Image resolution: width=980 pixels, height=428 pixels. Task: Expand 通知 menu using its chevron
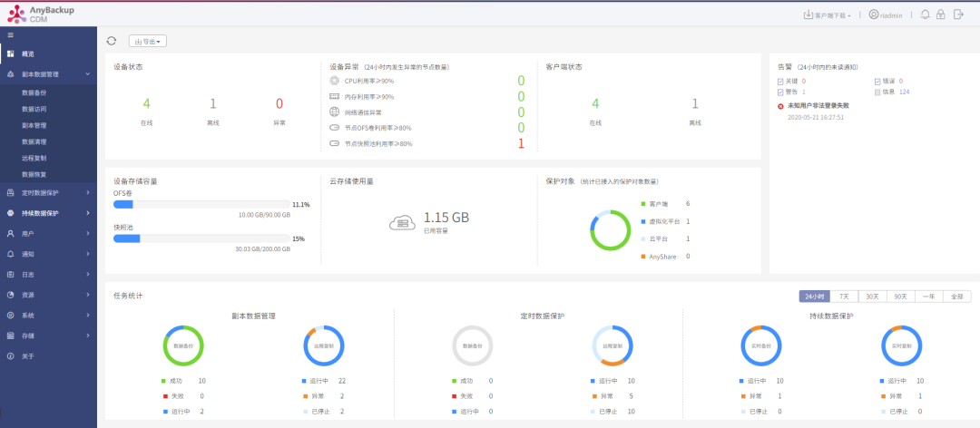tap(87, 254)
